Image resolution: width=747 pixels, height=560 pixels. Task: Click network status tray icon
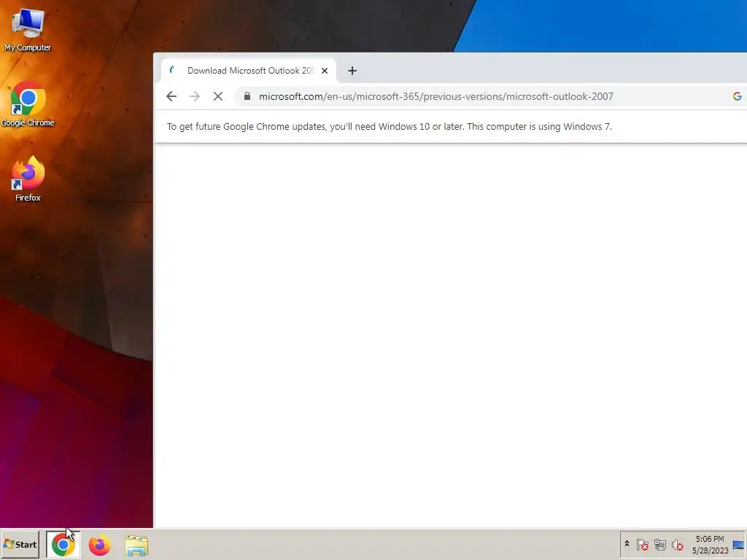[x=659, y=544]
